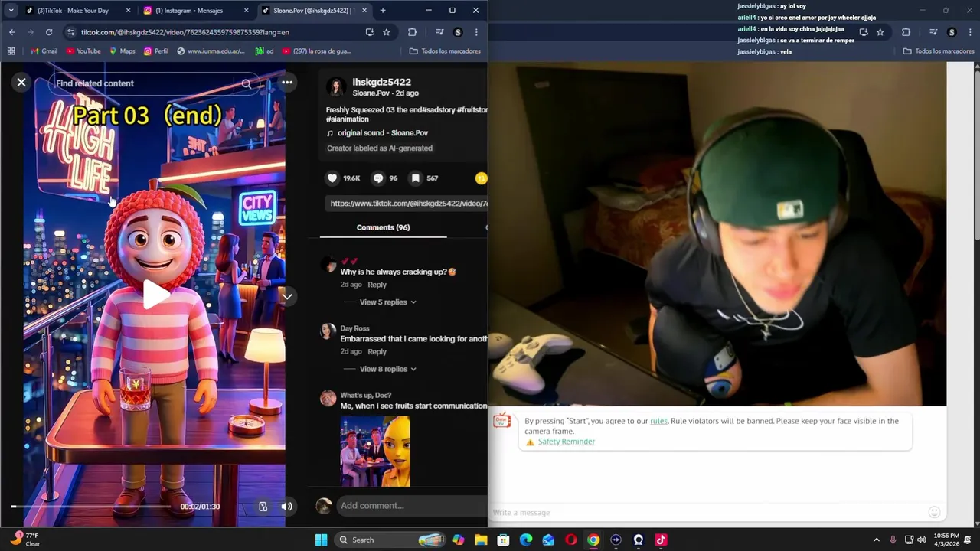Open a new browser tab with plus
The width and height of the screenshot is (980, 551).
[x=383, y=11]
